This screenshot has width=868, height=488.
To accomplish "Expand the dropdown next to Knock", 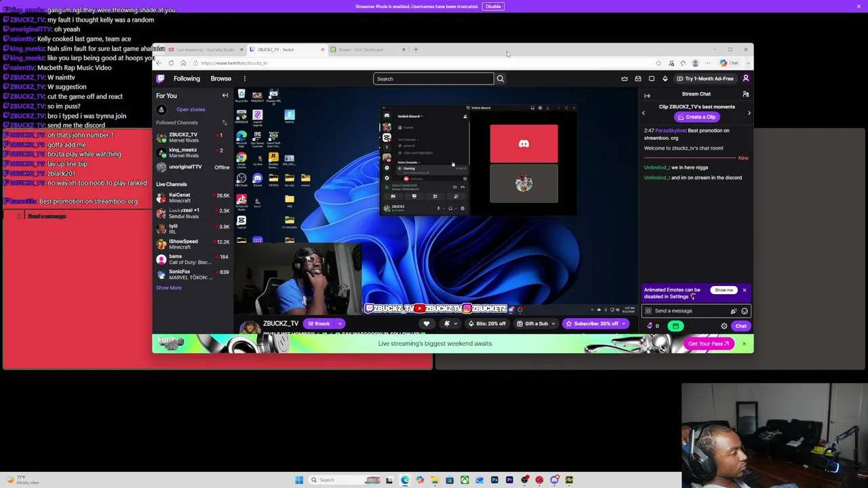I will (340, 324).
